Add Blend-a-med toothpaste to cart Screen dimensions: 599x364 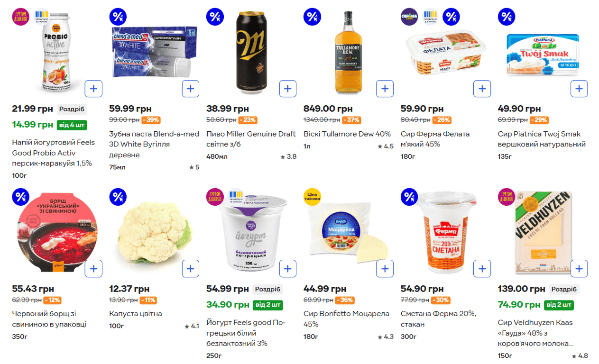[x=190, y=89]
